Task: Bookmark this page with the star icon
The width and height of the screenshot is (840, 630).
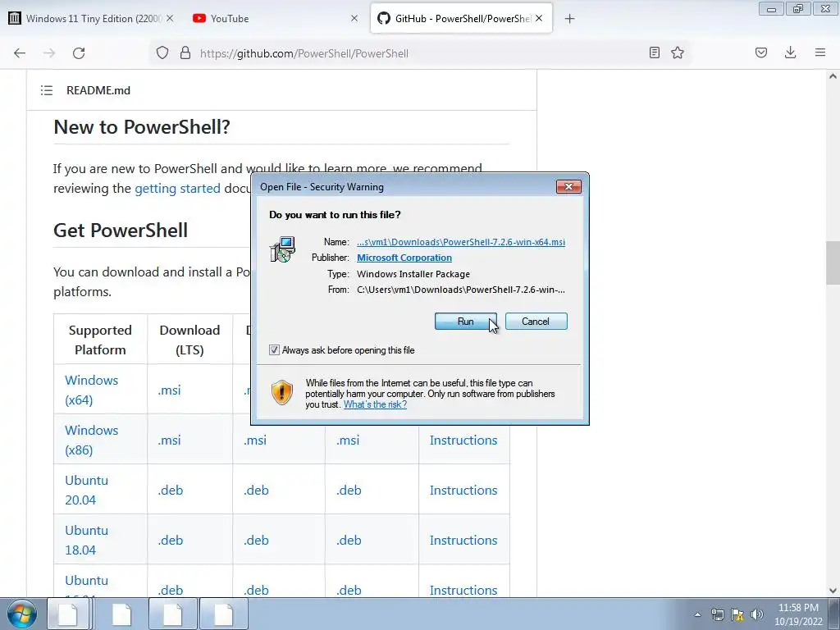Action: pyautogui.click(x=678, y=52)
